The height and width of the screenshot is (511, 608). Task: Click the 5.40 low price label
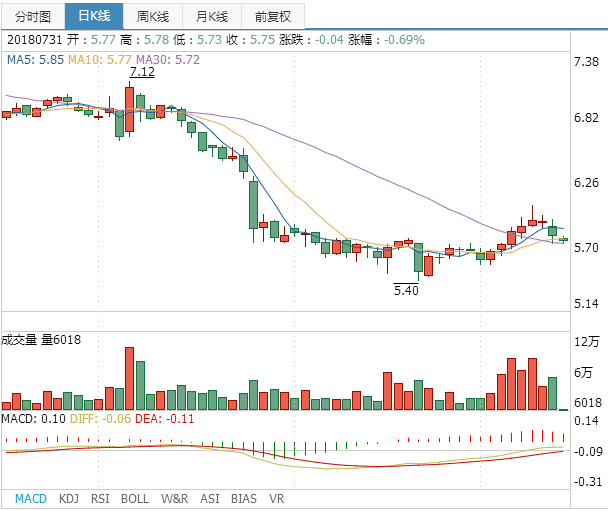point(406,290)
